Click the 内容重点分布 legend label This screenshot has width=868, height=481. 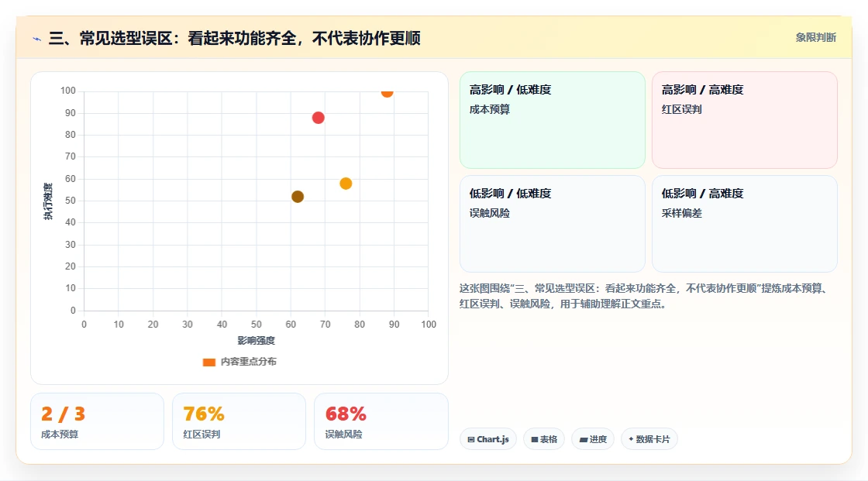click(248, 362)
